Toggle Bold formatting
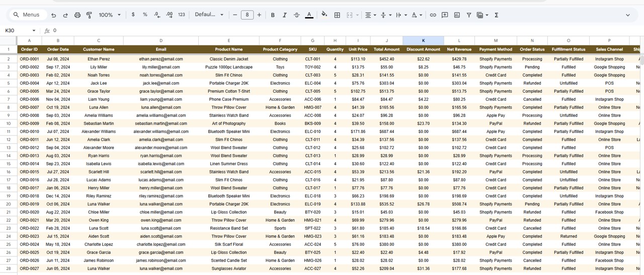The height and width of the screenshot is (275, 644). (273, 15)
